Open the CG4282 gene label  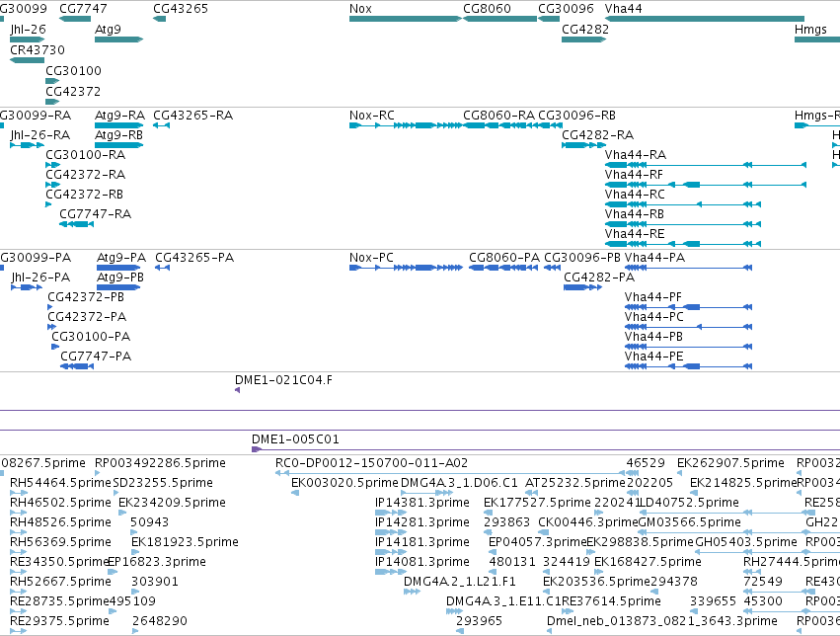click(585, 29)
